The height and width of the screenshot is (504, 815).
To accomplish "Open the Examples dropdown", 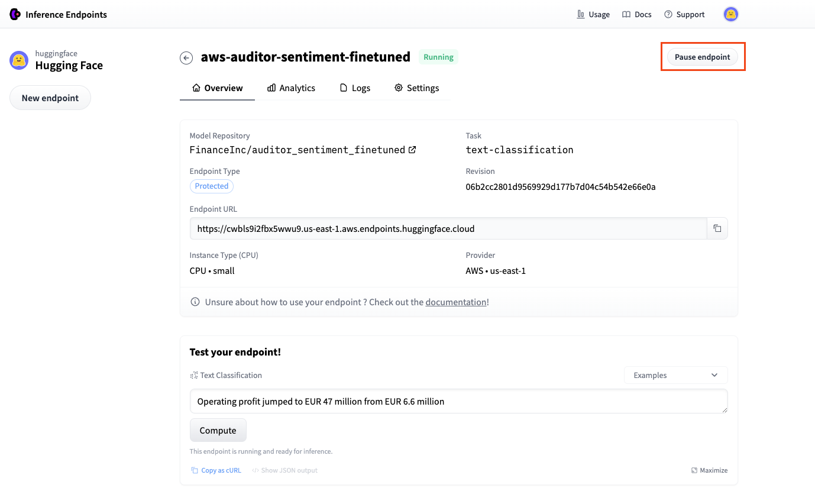I will tap(676, 375).
